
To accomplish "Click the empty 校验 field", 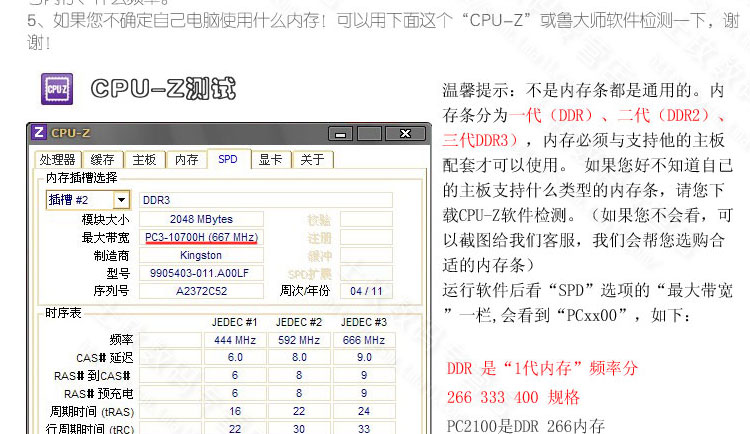I will [366, 219].
